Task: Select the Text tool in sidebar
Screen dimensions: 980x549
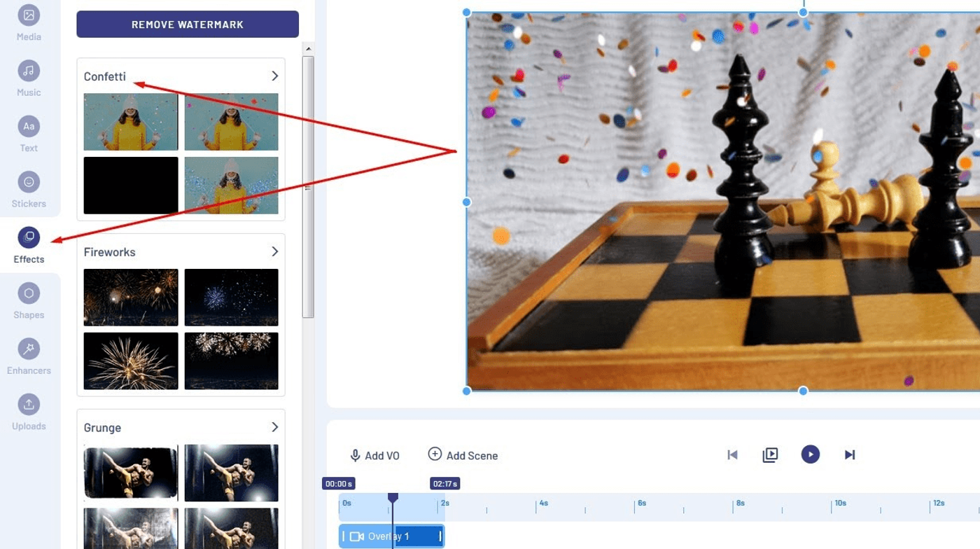Action: pyautogui.click(x=29, y=127)
